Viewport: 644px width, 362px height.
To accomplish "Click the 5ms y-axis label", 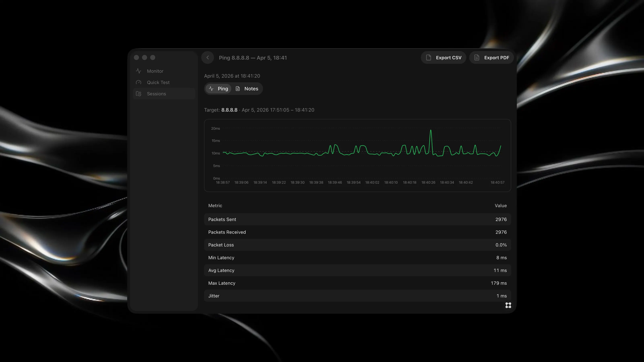I will (217, 166).
